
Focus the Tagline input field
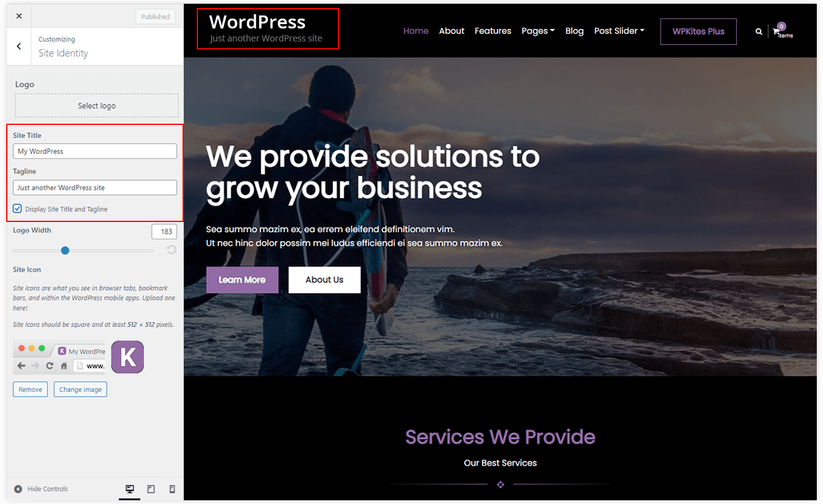[95, 187]
